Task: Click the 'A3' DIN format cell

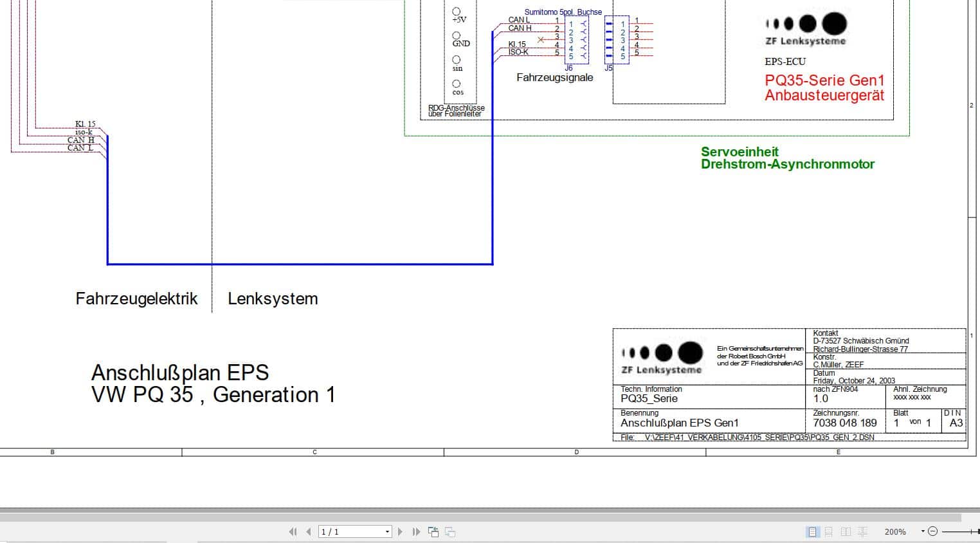Action: pos(956,423)
